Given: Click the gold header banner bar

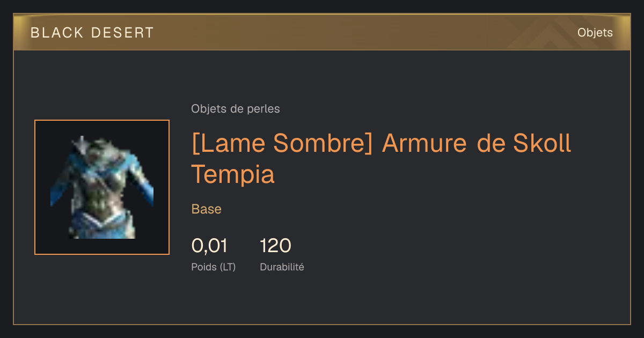Looking at the screenshot, I should tap(322, 32).
